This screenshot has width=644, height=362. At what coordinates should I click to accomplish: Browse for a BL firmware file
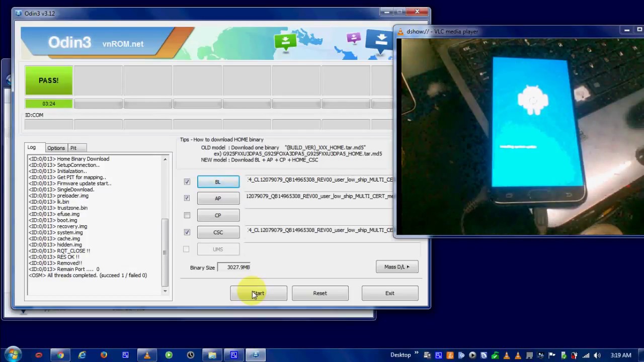[218, 182]
